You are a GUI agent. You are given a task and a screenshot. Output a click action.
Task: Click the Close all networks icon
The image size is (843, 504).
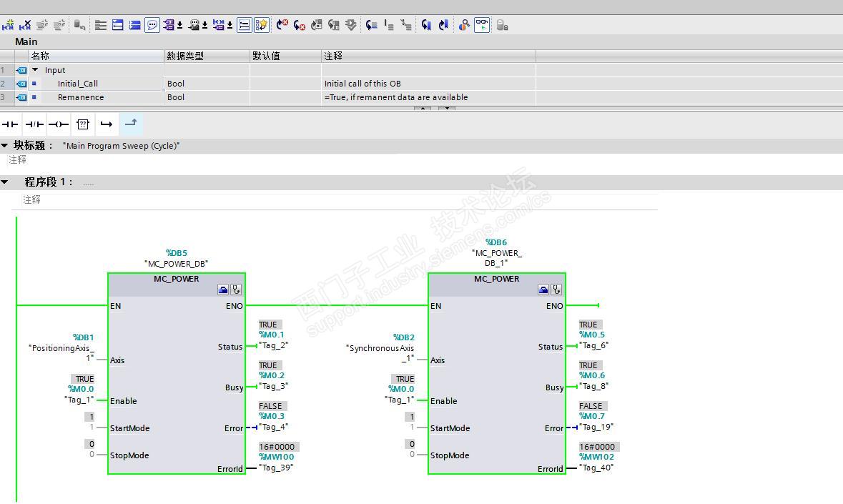[135, 25]
